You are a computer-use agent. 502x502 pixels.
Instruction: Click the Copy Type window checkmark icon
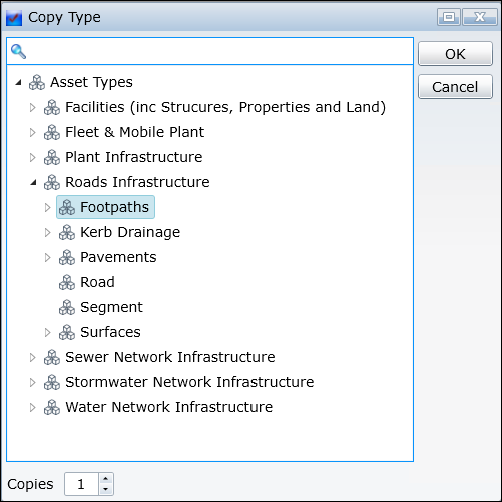tap(14, 18)
